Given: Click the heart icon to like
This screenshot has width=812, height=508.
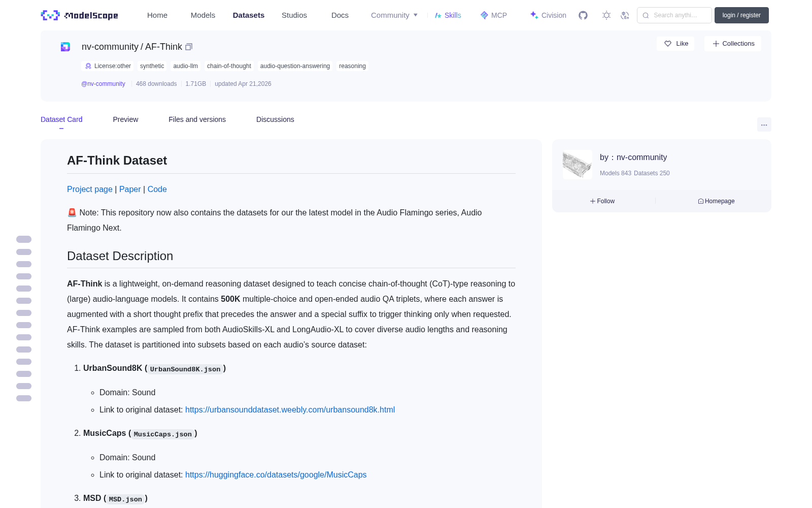Looking at the screenshot, I should pos(668,44).
